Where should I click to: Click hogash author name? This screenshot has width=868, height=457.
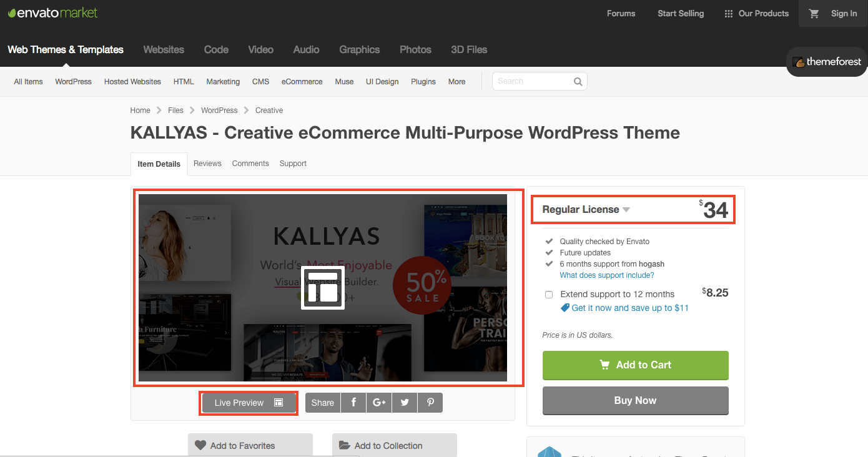[651, 264]
